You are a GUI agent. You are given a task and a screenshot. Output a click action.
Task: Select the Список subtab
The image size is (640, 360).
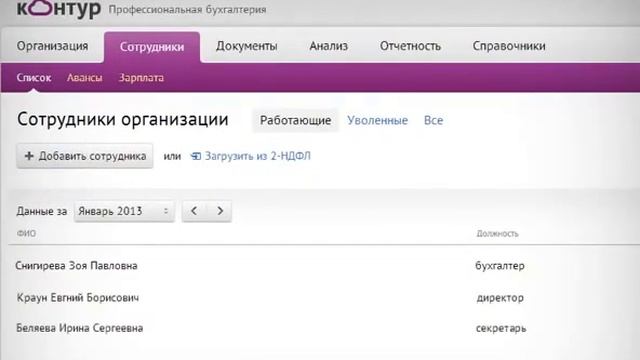click(x=34, y=78)
